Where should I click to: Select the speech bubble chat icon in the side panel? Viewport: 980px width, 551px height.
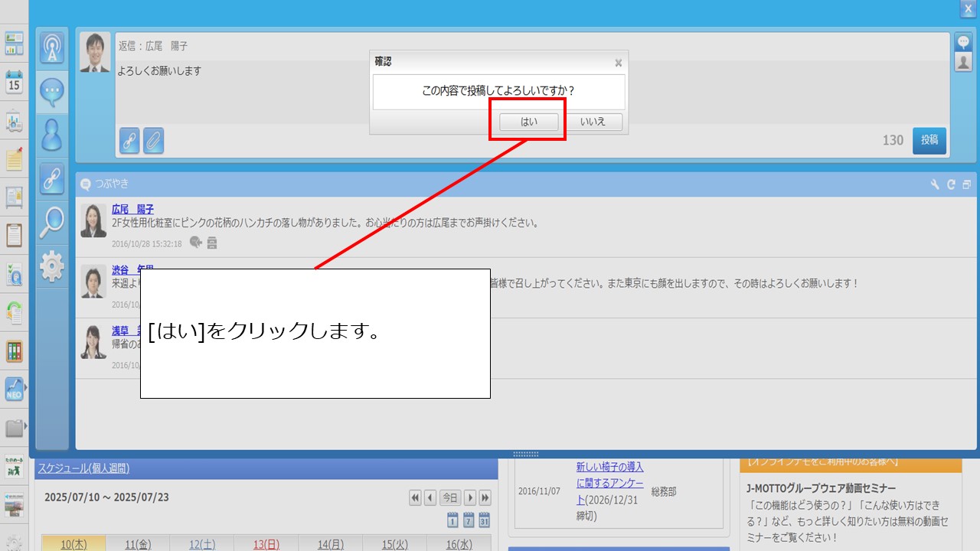click(52, 92)
